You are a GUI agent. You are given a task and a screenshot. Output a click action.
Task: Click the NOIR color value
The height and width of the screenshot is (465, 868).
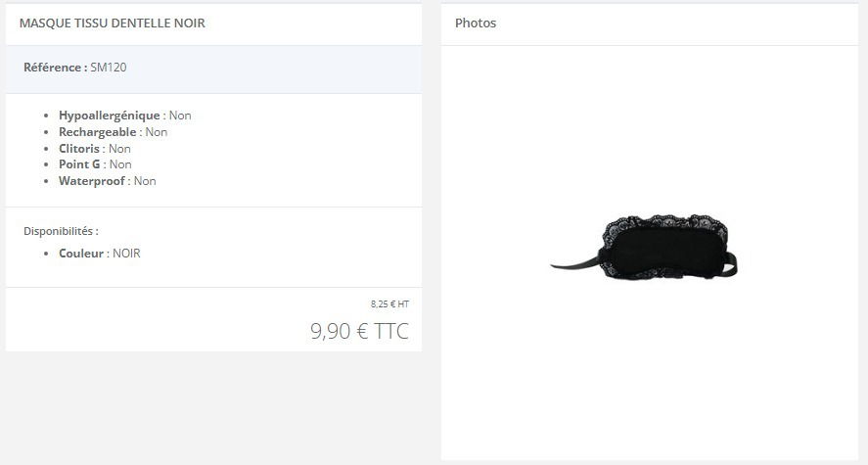pos(126,254)
